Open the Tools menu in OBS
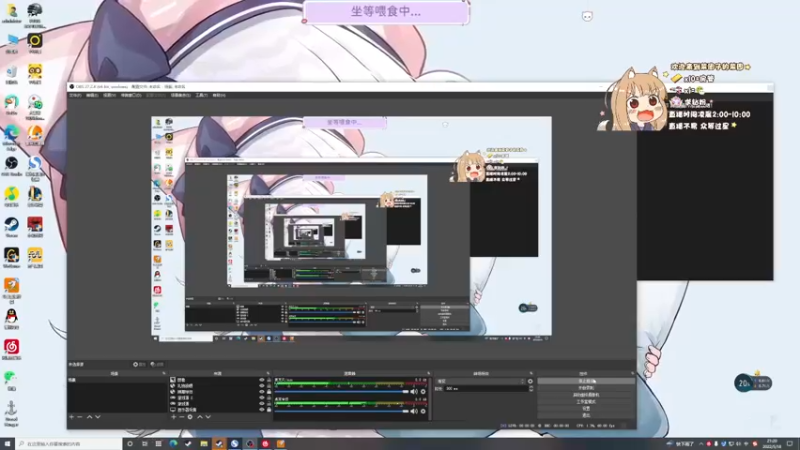The image size is (800, 450). click(202, 95)
